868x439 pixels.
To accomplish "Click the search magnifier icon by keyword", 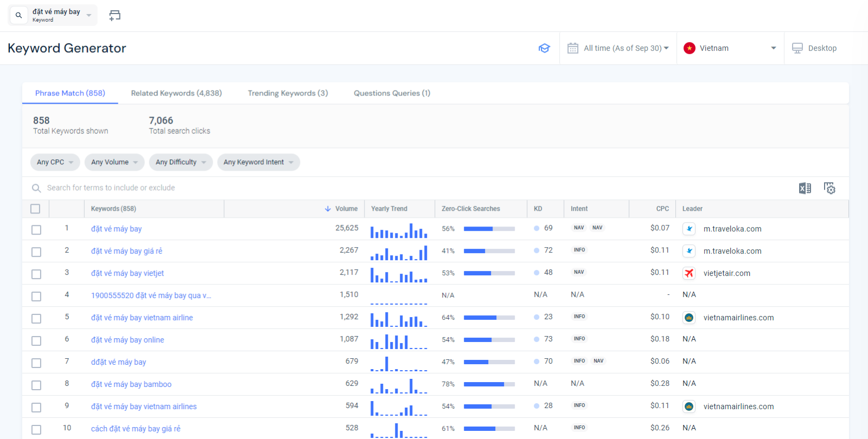I will pos(18,15).
